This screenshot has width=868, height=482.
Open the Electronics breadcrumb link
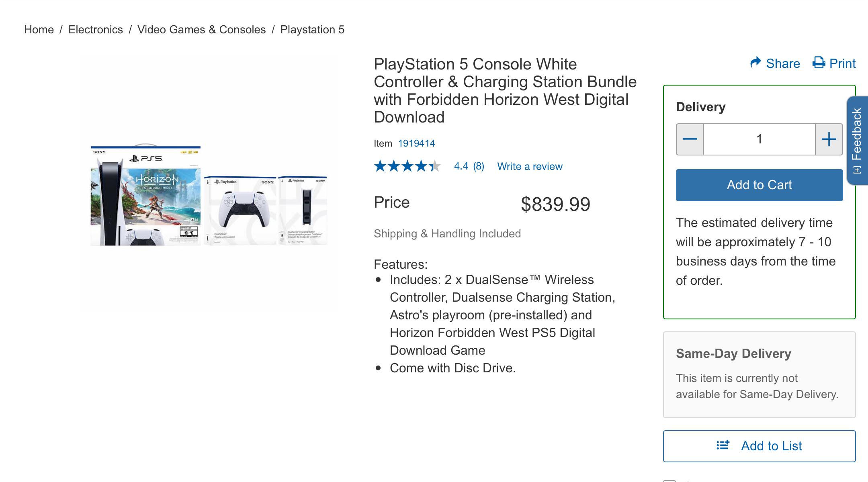coord(95,29)
